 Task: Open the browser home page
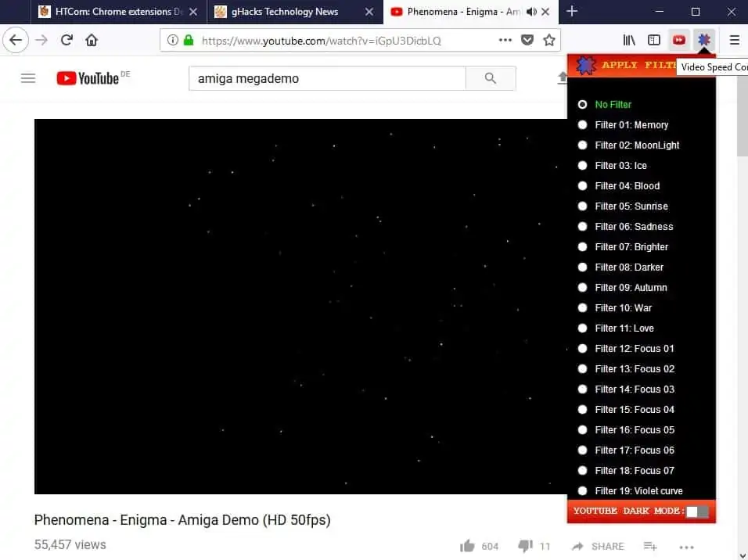point(91,40)
